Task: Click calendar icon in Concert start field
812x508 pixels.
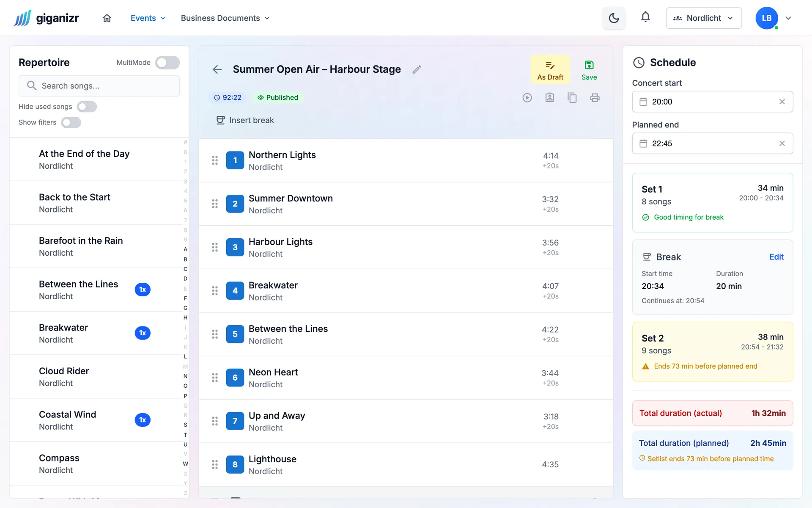Action: [x=643, y=102]
